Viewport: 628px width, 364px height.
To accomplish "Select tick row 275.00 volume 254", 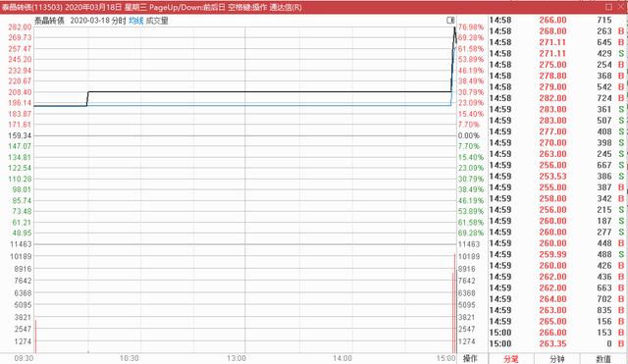I will pos(557,65).
